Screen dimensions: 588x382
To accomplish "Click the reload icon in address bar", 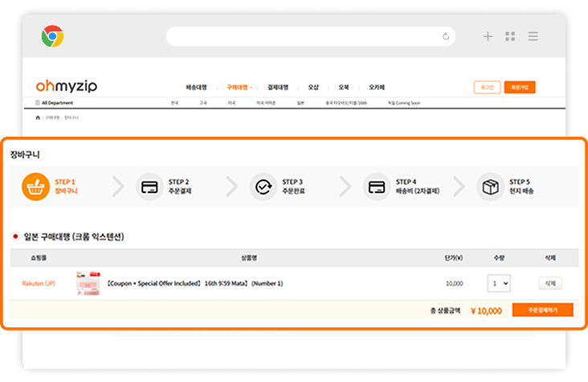I will coord(446,36).
